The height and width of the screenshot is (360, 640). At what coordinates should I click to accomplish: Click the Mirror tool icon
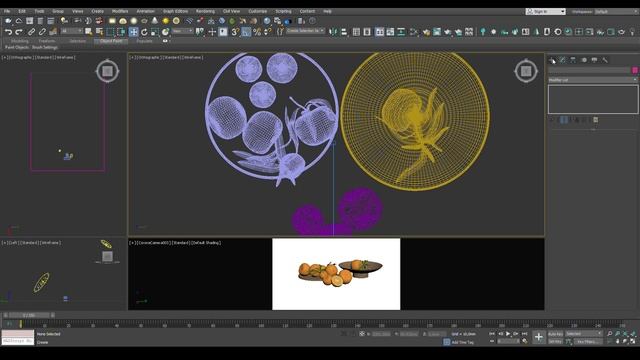(x=333, y=32)
